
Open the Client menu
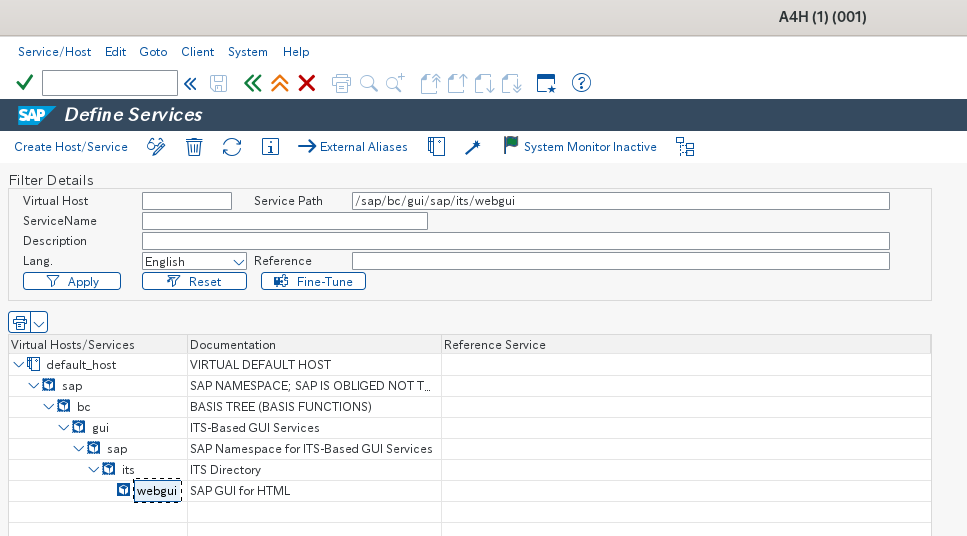coord(197,52)
